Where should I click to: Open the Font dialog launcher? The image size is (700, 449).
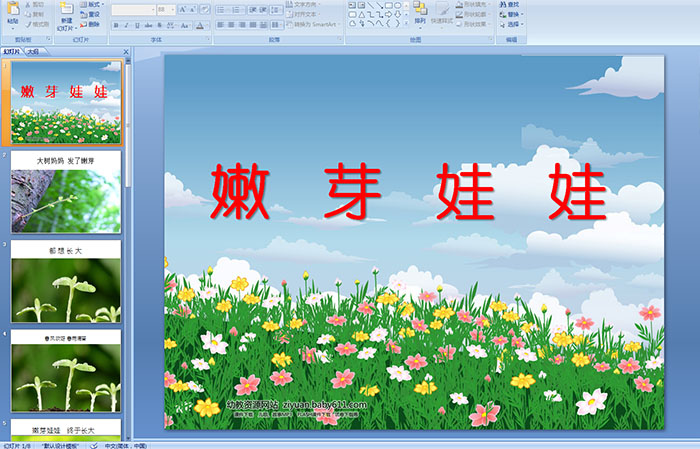pos(208,39)
